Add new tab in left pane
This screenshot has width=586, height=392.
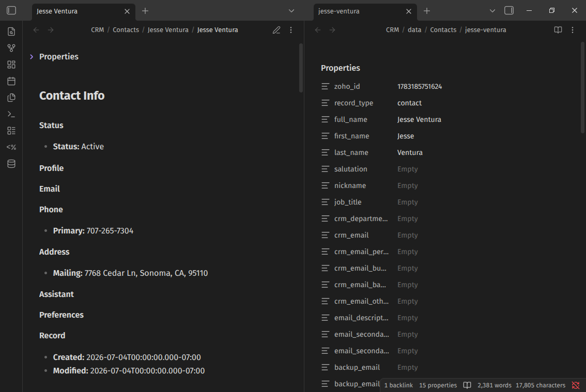pyautogui.click(x=145, y=11)
